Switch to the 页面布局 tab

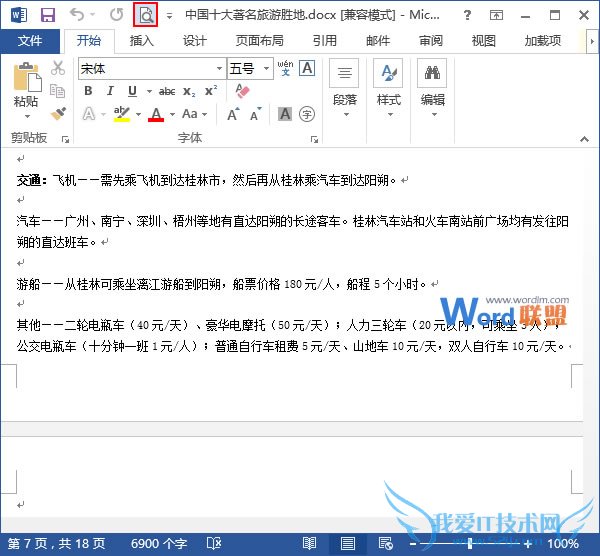point(259,41)
